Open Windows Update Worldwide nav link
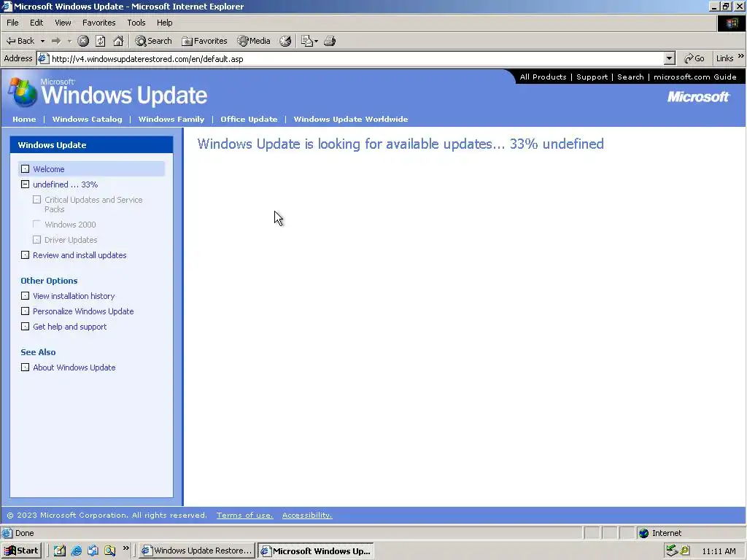 pyautogui.click(x=351, y=119)
